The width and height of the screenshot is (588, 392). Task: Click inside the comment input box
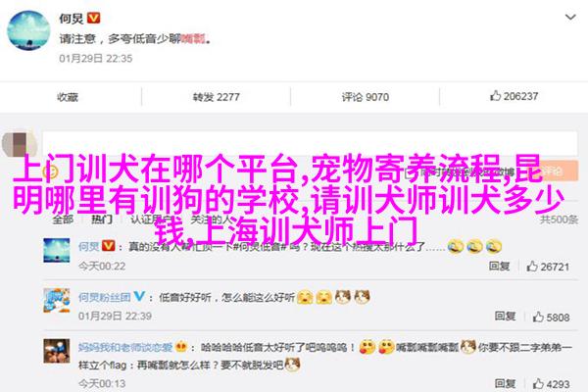[310, 143]
